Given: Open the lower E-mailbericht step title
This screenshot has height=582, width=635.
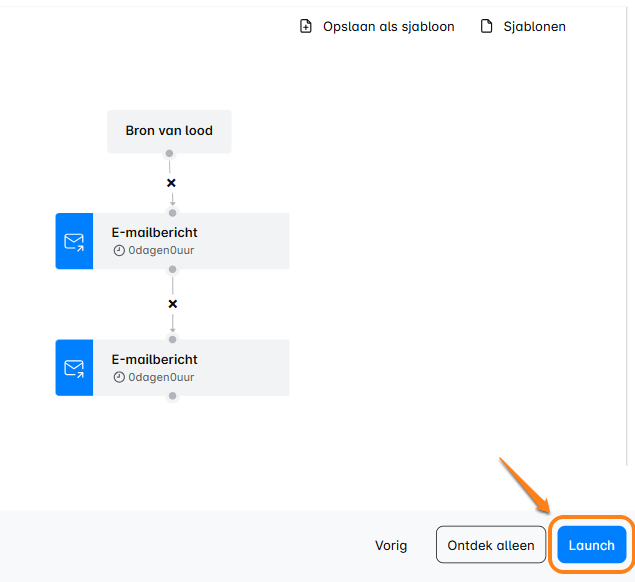Looking at the screenshot, I should [154, 360].
